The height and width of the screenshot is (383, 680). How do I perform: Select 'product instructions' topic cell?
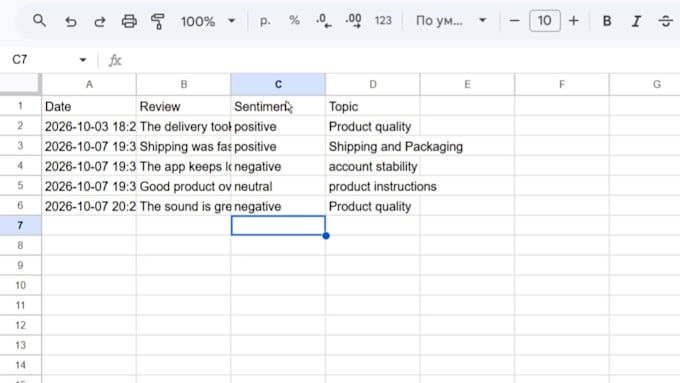tap(373, 186)
